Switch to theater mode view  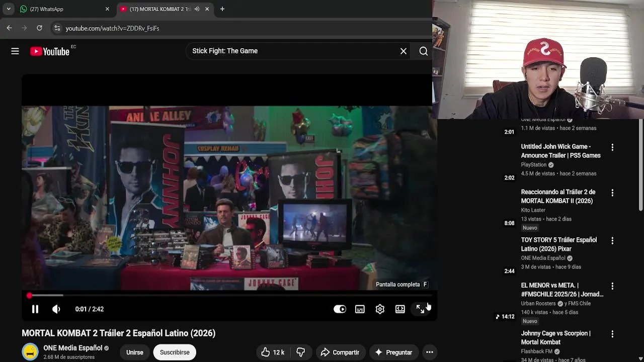[400, 309]
